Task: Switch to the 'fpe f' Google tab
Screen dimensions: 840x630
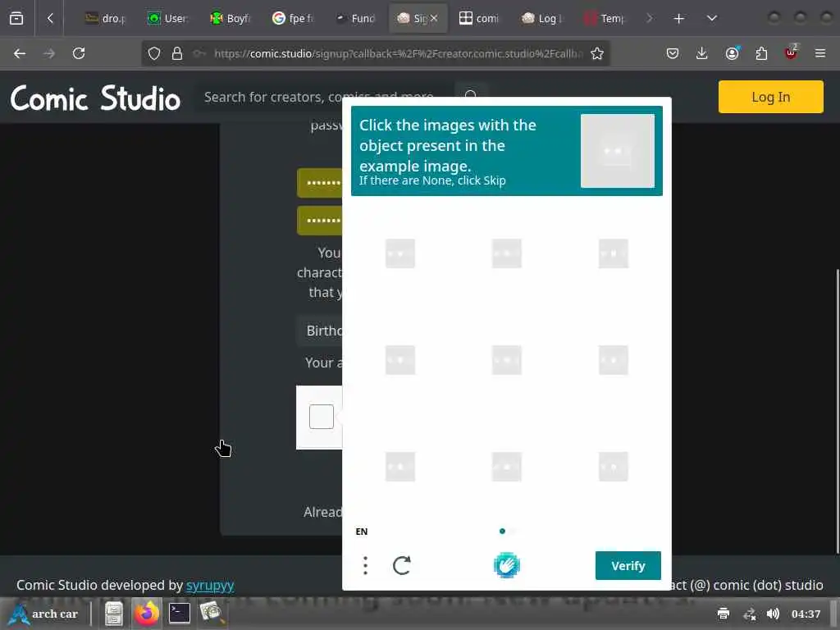Action: (x=293, y=18)
